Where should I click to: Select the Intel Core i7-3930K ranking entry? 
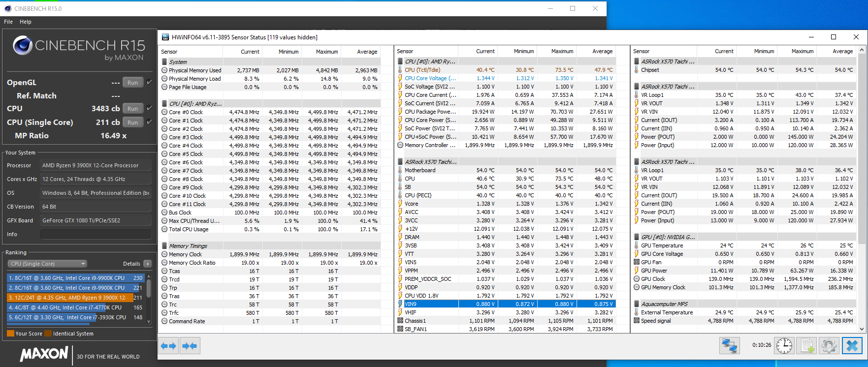(x=75, y=317)
